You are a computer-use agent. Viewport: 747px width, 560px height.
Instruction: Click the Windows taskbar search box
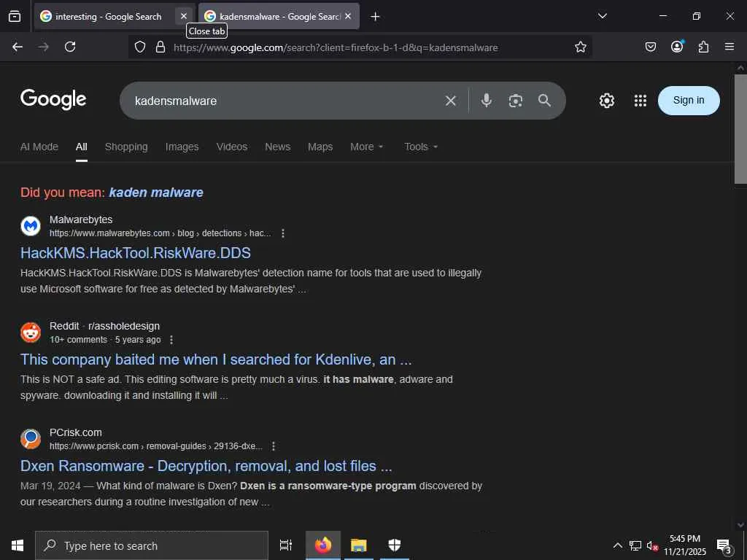(x=152, y=545)
